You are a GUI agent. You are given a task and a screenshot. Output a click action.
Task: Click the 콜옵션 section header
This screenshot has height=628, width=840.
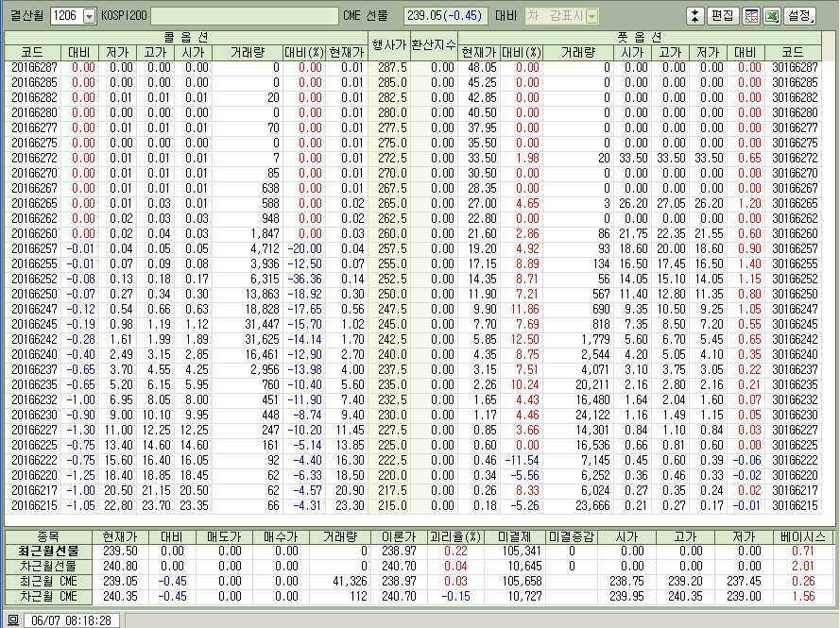[x=185, y=37]
